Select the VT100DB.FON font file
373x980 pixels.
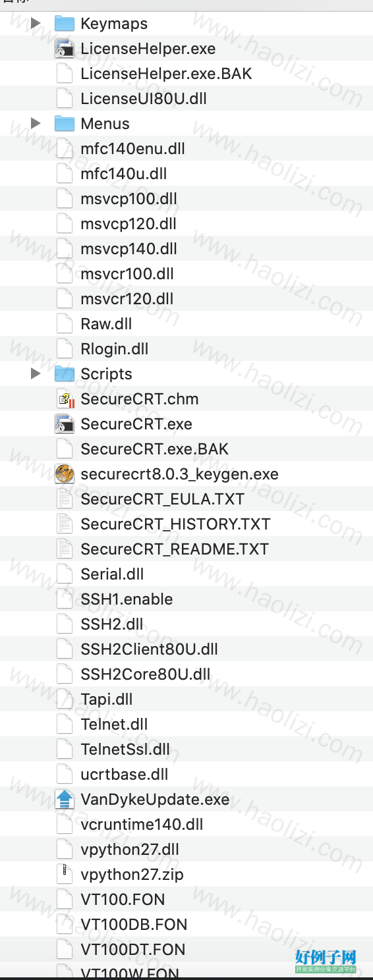pos(134,925)
